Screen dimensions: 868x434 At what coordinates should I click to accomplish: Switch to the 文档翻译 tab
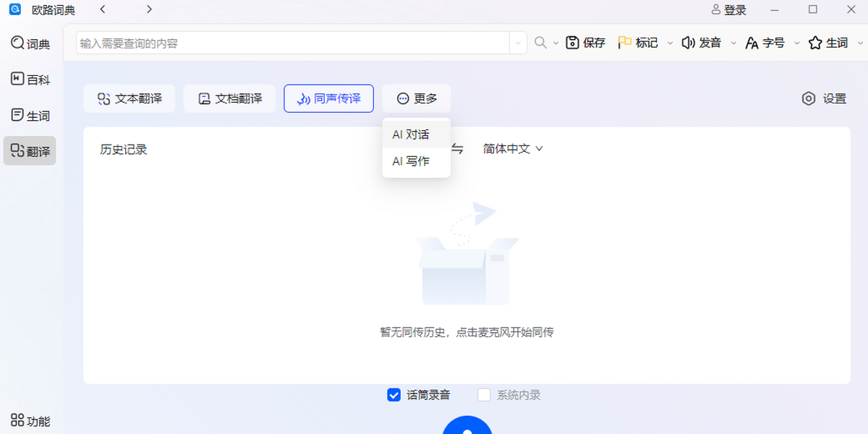(229, 98)
